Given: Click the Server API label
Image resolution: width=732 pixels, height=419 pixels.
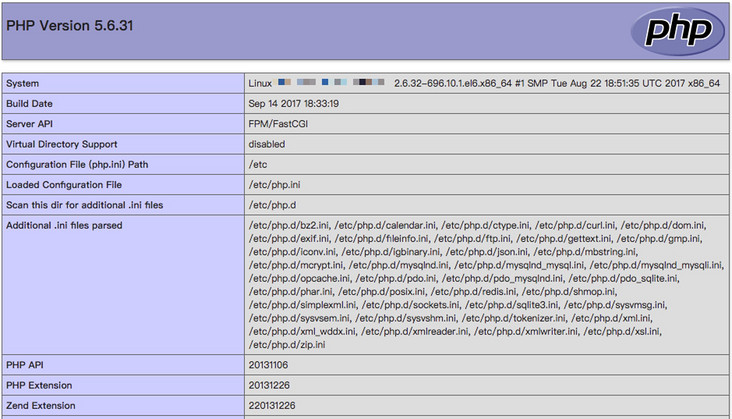Looking at the screenshot, I should click(x=32, y=124).
